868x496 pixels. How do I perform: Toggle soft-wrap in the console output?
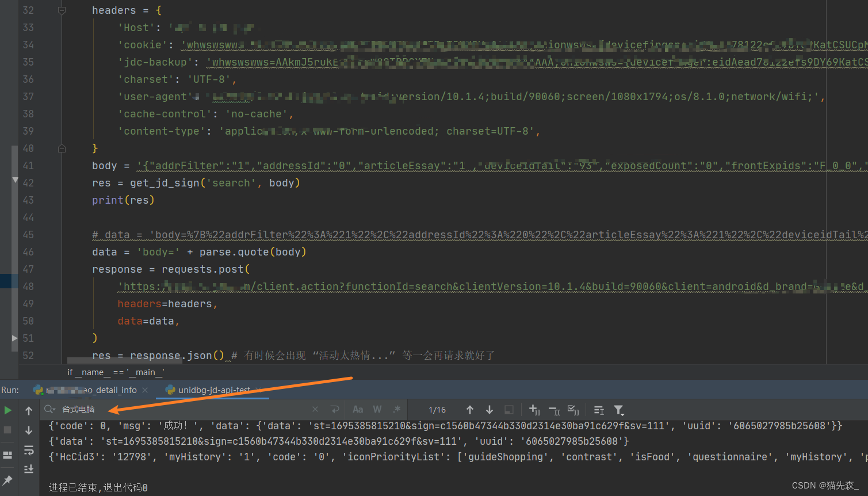click(29, 451)
